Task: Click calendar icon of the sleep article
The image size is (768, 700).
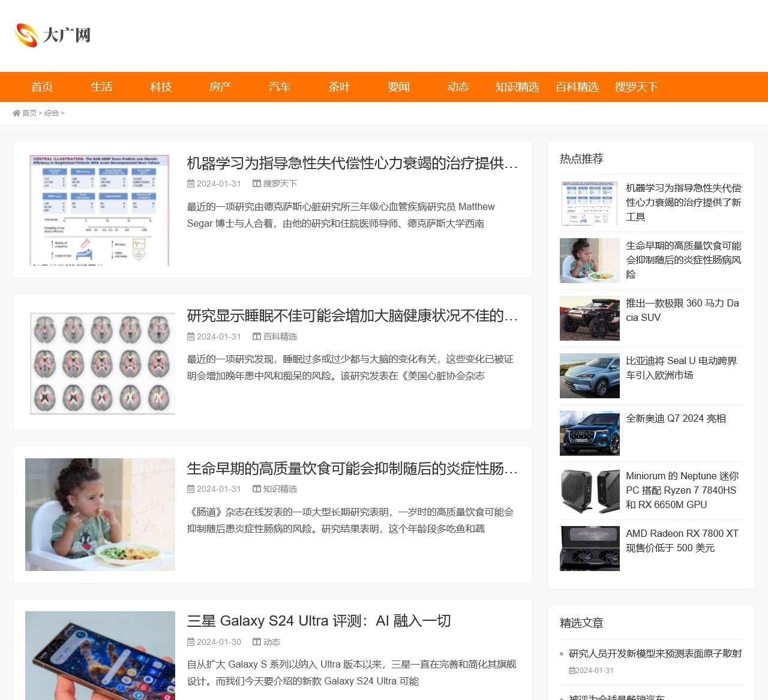Action: 191,337
